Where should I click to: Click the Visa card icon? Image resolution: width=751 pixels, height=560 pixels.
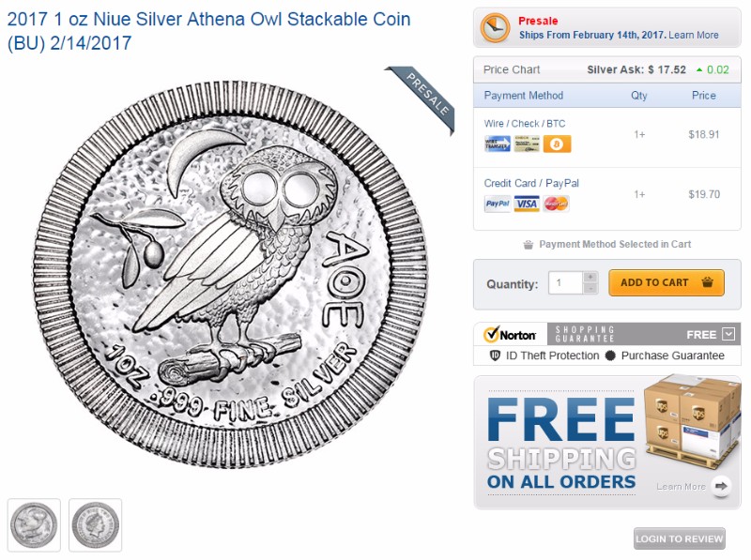(x=527, y=204)
